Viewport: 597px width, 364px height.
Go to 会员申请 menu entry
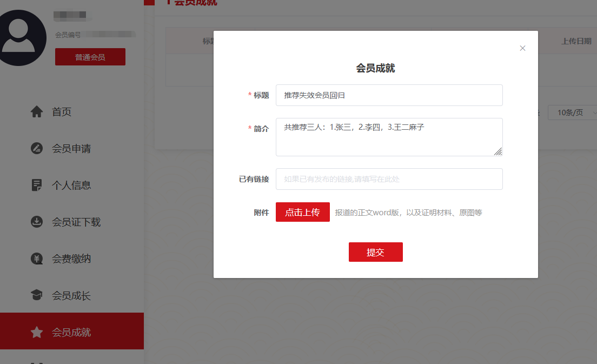[x=71, y=149]
